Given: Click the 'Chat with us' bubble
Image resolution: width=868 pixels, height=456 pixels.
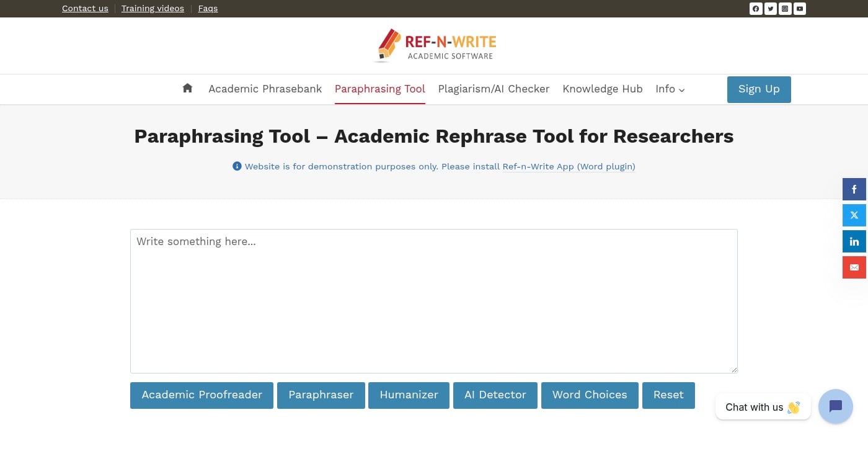Looking at the screenshot, I should click(x=763, y=407).
